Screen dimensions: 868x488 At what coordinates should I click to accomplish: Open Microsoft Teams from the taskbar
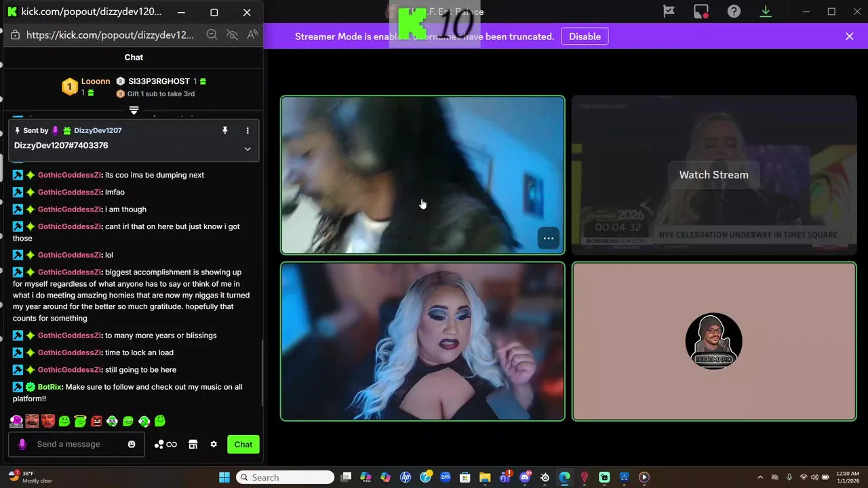click(x=505, y=477)
